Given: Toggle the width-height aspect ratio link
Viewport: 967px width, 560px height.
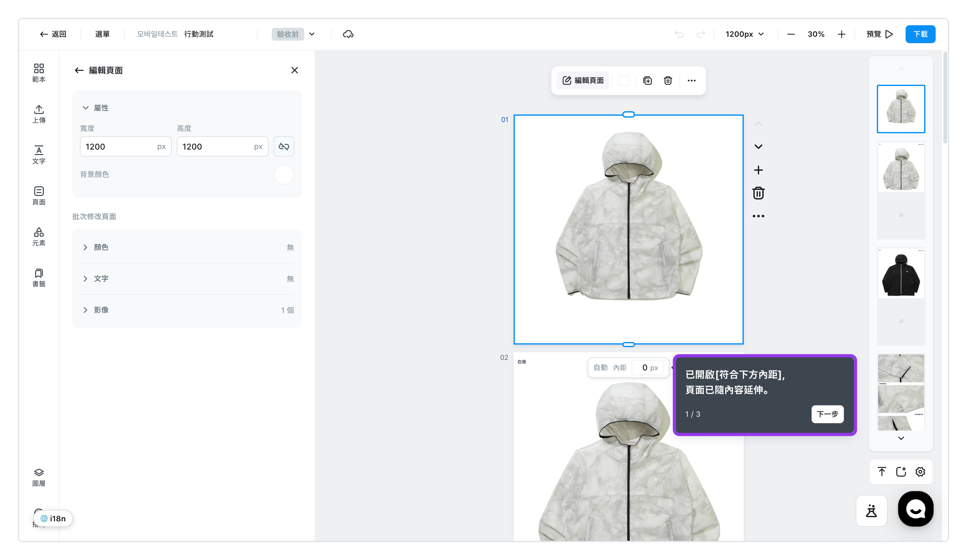Looking at the screenshot, I should 284,146.
